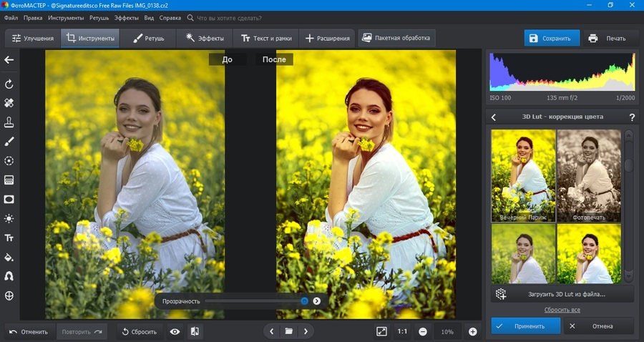
Task: Select the sun brightness tool
Action: (9, 218)
